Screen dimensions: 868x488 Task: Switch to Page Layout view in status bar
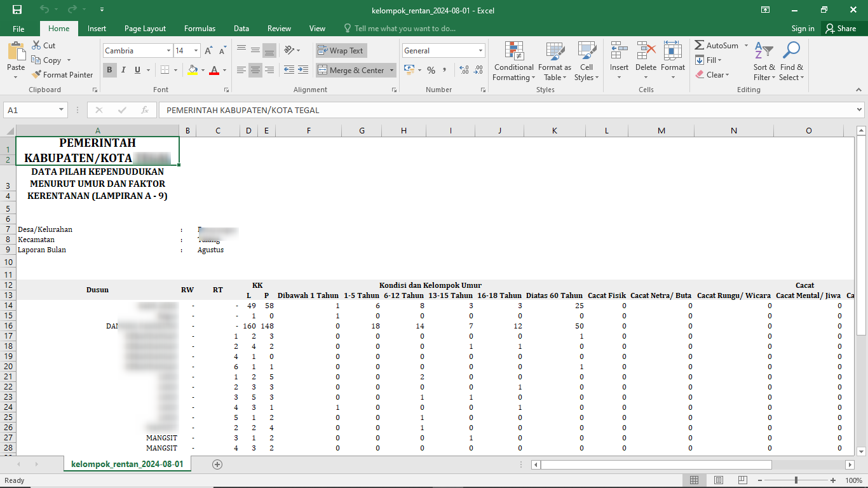tap(717, 480)
